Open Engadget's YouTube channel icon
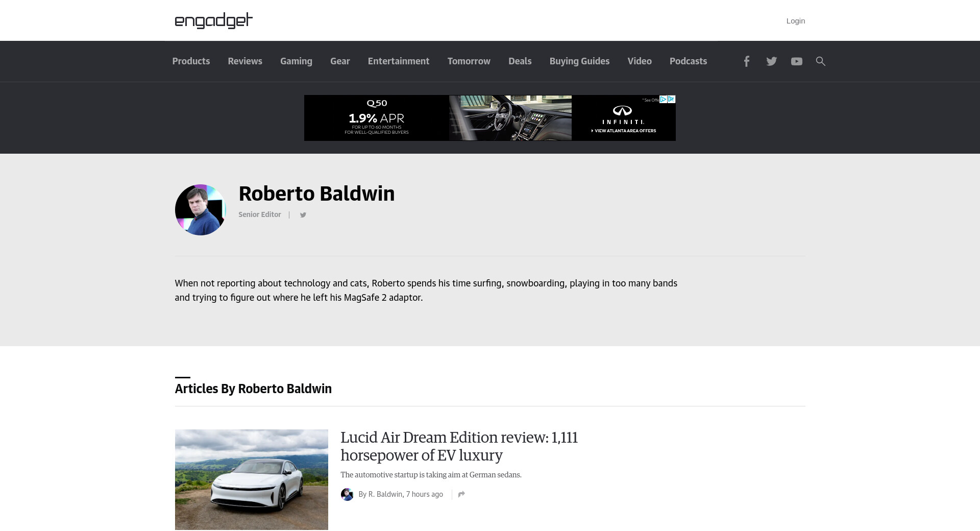The height and width of the screenshot is (531, 980). pos(796,61)
